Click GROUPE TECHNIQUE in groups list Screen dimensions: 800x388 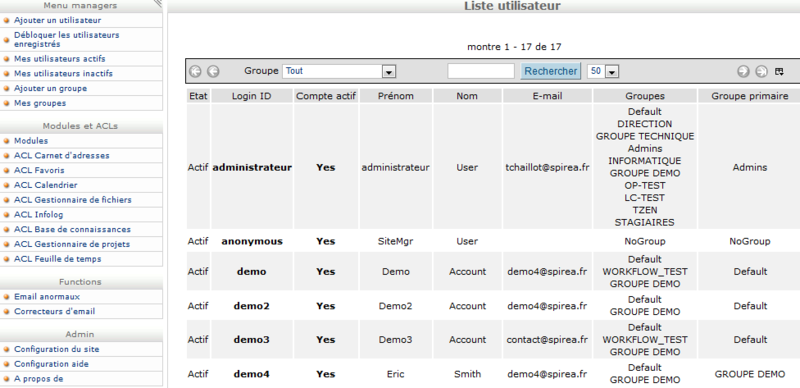(645, 137)
